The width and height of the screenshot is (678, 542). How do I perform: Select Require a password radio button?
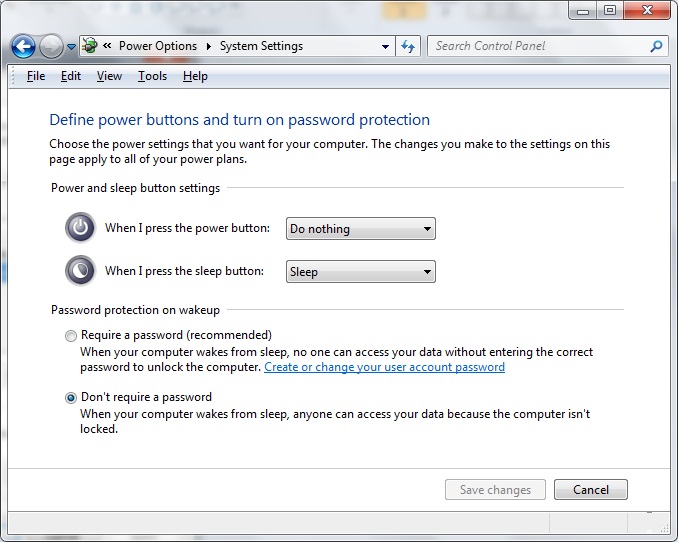click(71, 336)
